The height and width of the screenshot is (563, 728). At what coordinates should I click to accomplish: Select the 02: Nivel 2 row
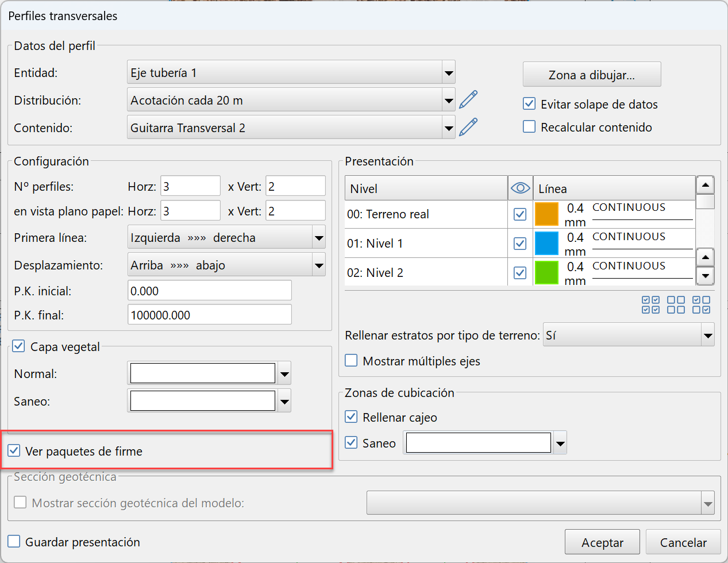(426, 273)
